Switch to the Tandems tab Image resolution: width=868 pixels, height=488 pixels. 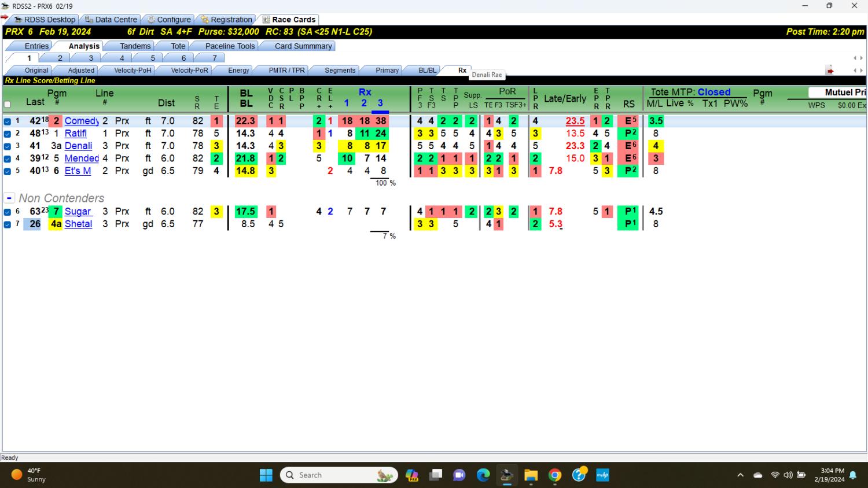pyautogui.click(x=135, y=46)
